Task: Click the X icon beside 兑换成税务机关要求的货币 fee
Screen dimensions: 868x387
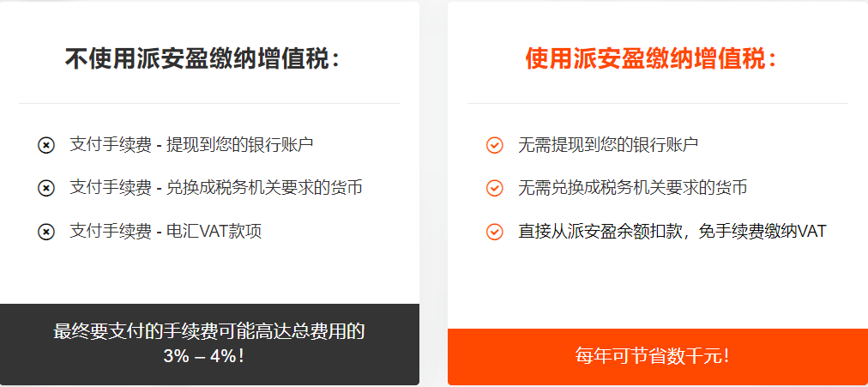Action: [46, 188]
